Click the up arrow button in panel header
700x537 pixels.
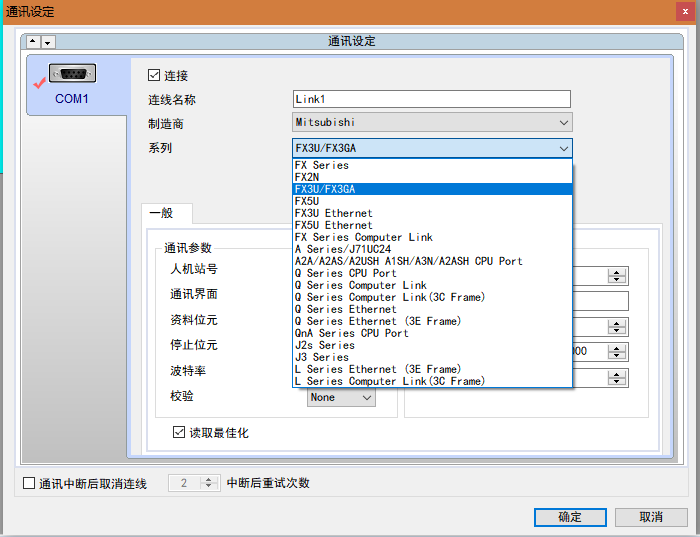click(33, 42)
